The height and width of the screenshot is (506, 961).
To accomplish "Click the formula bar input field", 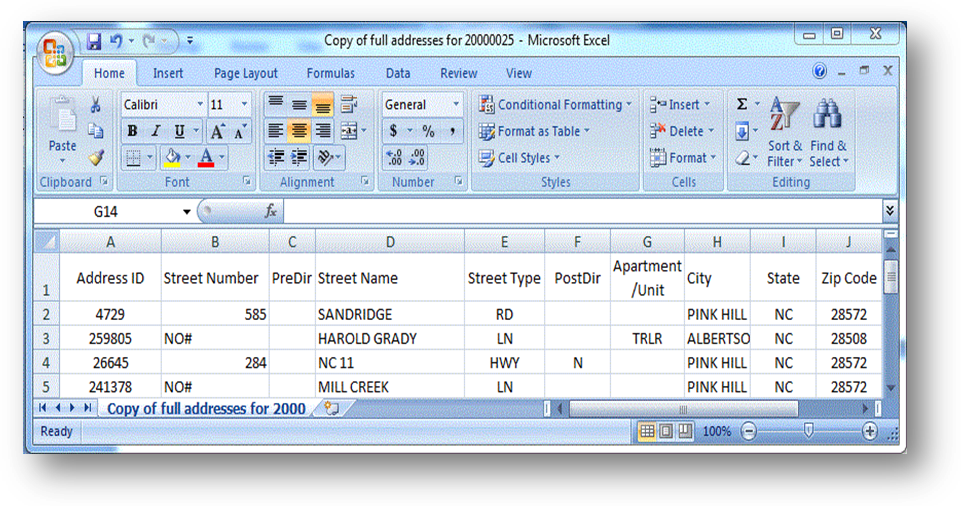I will [582, 211].
